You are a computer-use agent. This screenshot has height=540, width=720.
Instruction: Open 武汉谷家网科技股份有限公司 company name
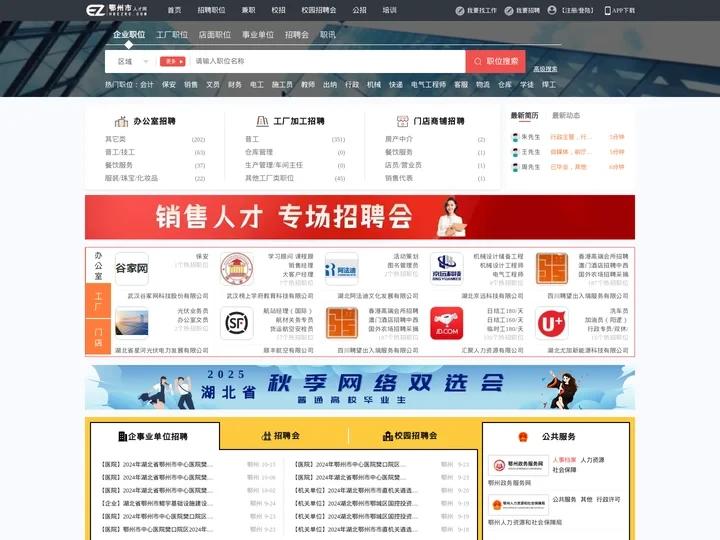(168, 296)
